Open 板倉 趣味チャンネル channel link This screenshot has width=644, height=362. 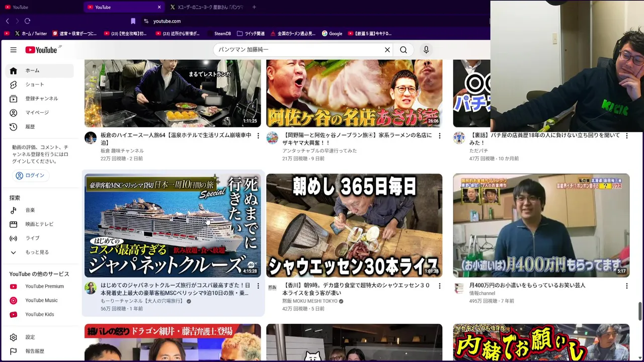[x=122, y=151]
